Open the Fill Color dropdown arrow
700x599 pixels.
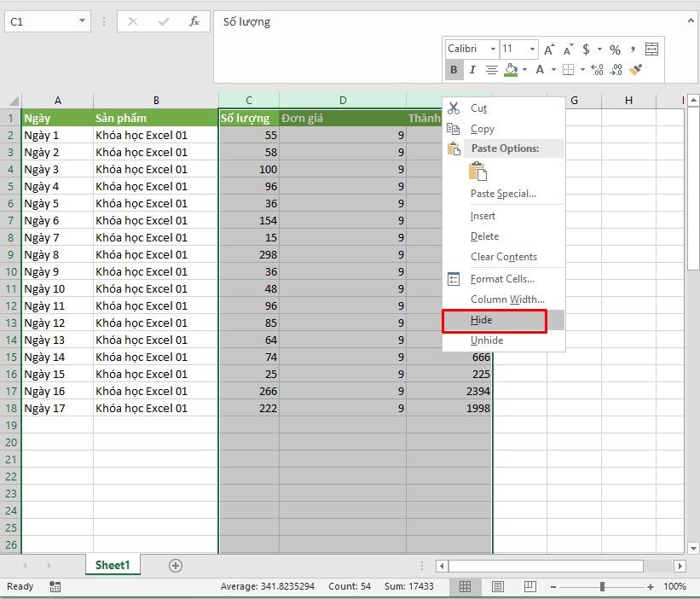point(523,69)
